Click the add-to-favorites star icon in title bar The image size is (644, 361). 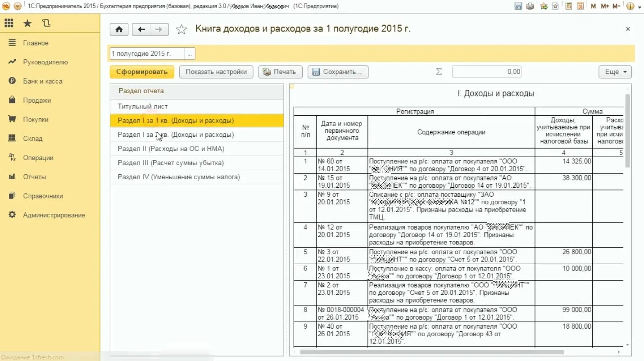544,6
